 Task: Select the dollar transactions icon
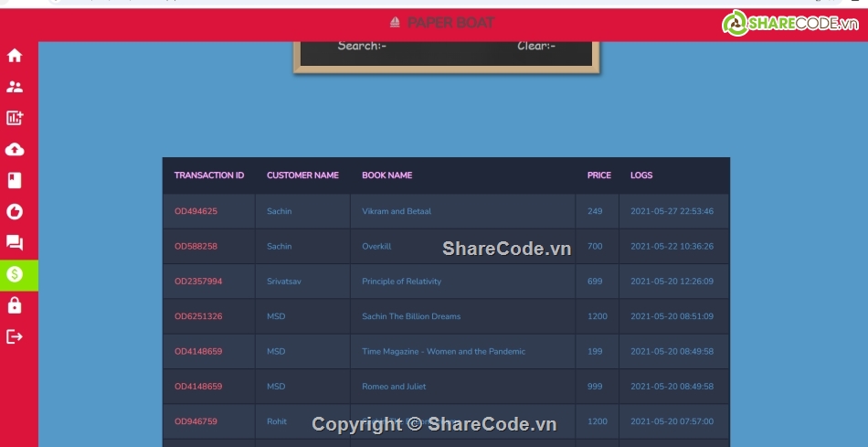tap(15, 274)
